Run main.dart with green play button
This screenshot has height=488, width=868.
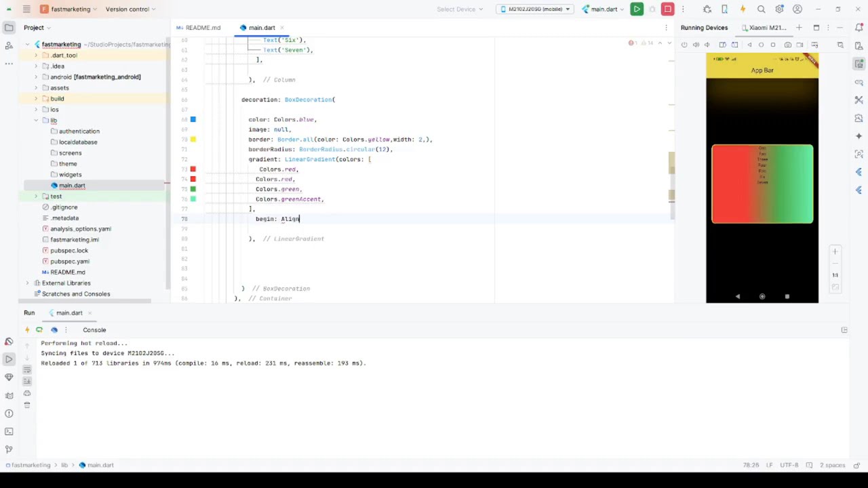(636, 9)
